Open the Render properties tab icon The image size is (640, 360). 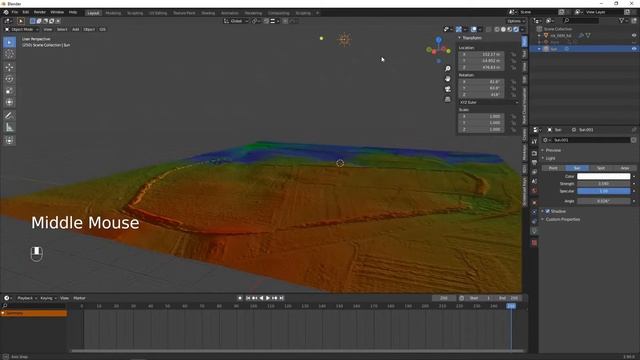click(534, 153)
